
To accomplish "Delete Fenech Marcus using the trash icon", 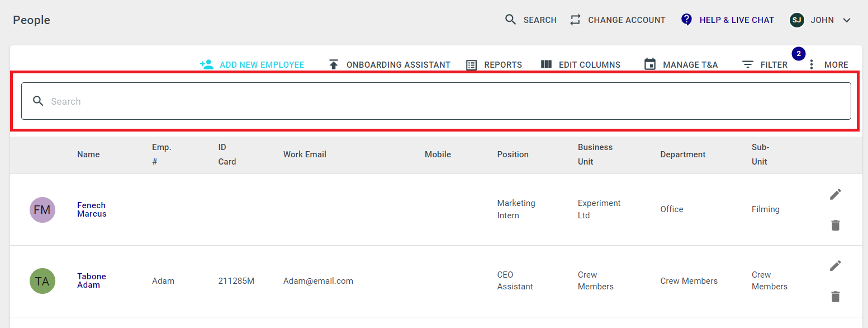I will click(x=835, y=225).
